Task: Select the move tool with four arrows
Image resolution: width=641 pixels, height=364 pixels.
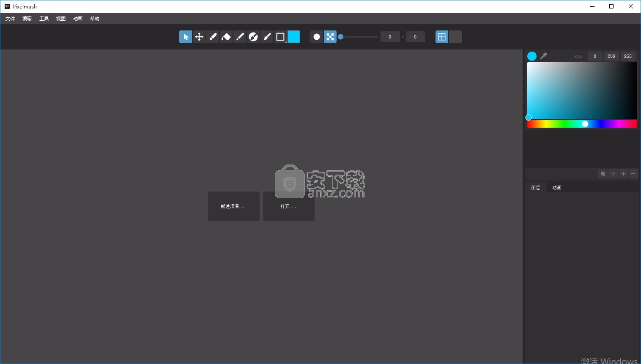Action: pos(199,37)
